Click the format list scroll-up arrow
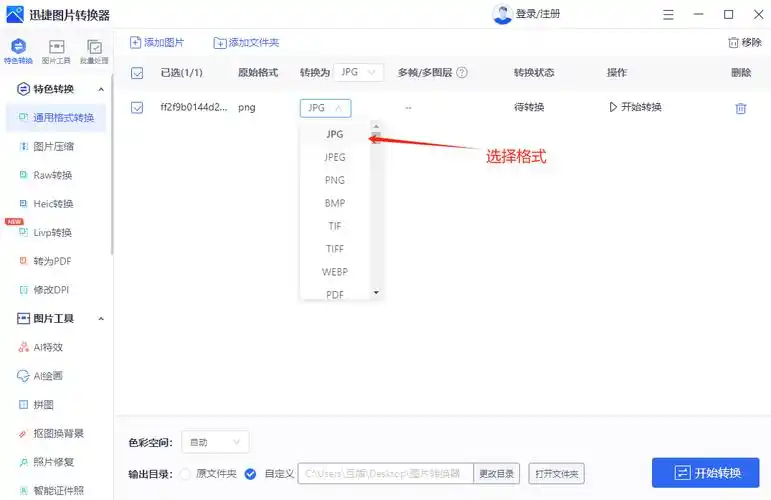This screenshot has width=771, height=500. [376, 126]
